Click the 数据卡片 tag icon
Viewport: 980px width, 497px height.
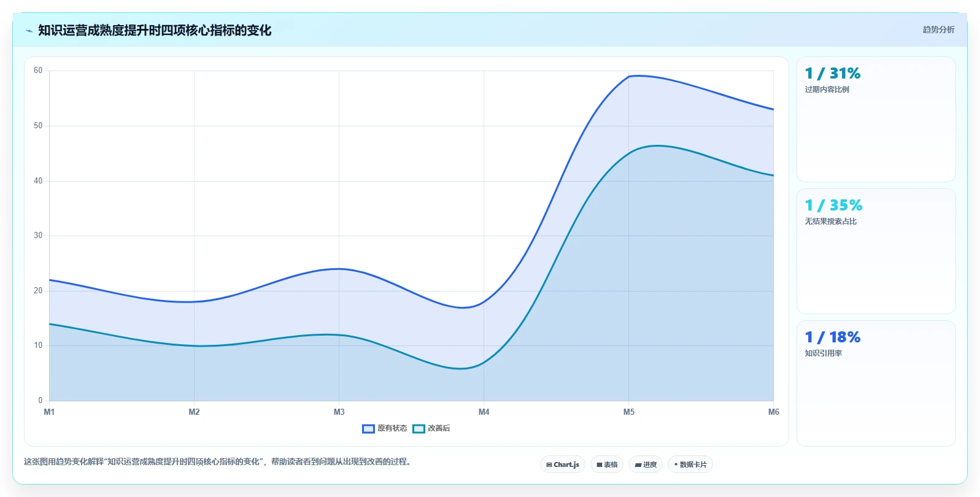click(676, 464)
